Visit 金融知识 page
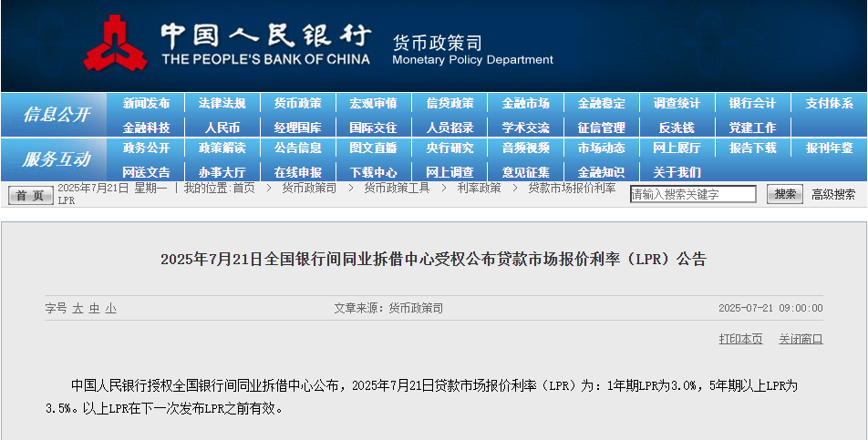Screen dimensions: 868x440 [x=602, y=172]
